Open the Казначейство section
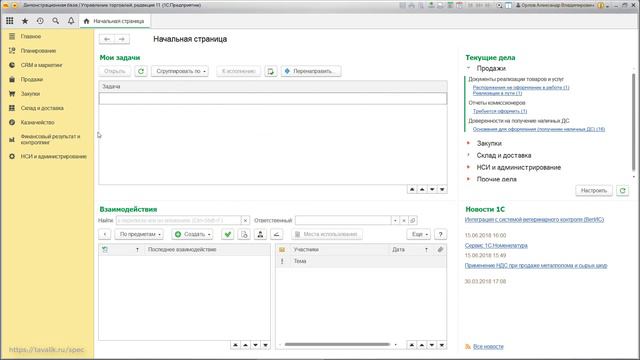The height and width of the screenshot is (360, 640). coord(38,122)
